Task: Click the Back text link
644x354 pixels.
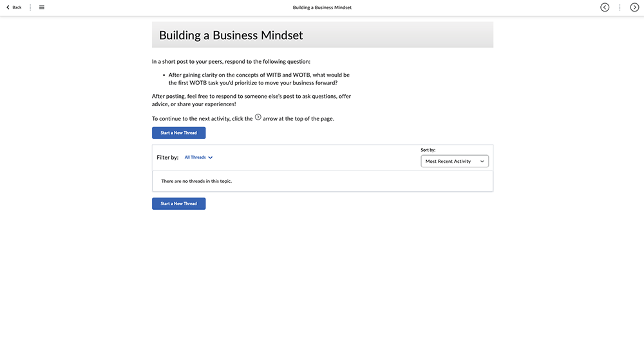Action: (x=17, y=7)
